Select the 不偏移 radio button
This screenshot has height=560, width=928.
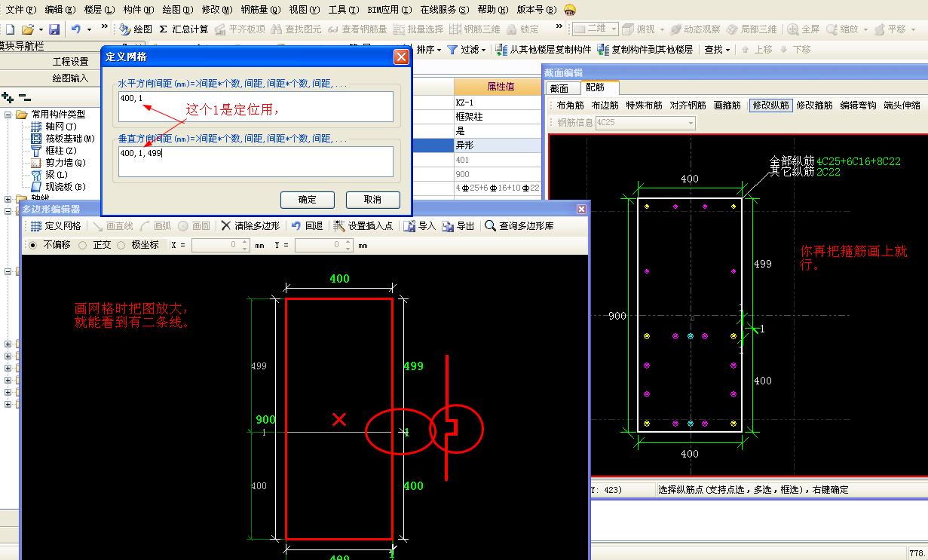[x=31, y=245]
